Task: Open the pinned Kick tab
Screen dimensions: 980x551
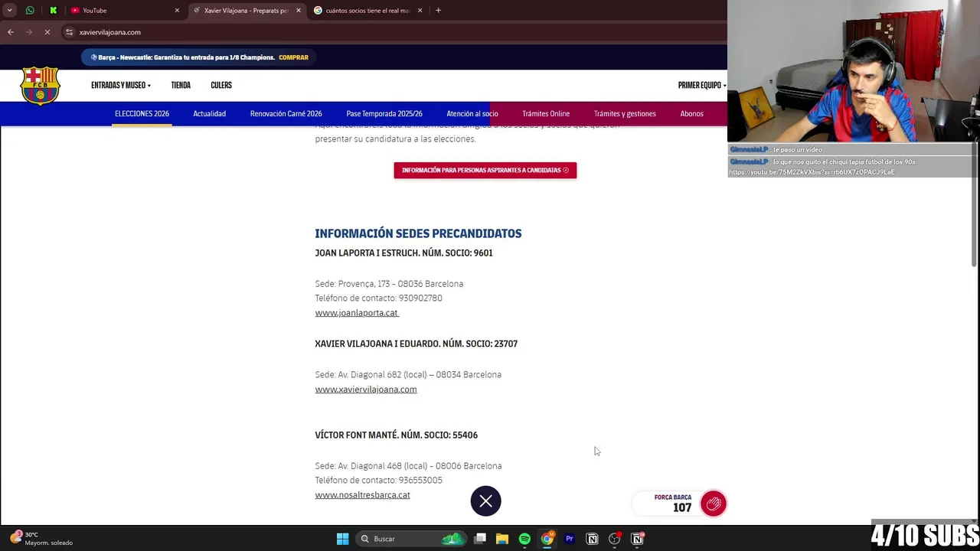Action: 53,10
